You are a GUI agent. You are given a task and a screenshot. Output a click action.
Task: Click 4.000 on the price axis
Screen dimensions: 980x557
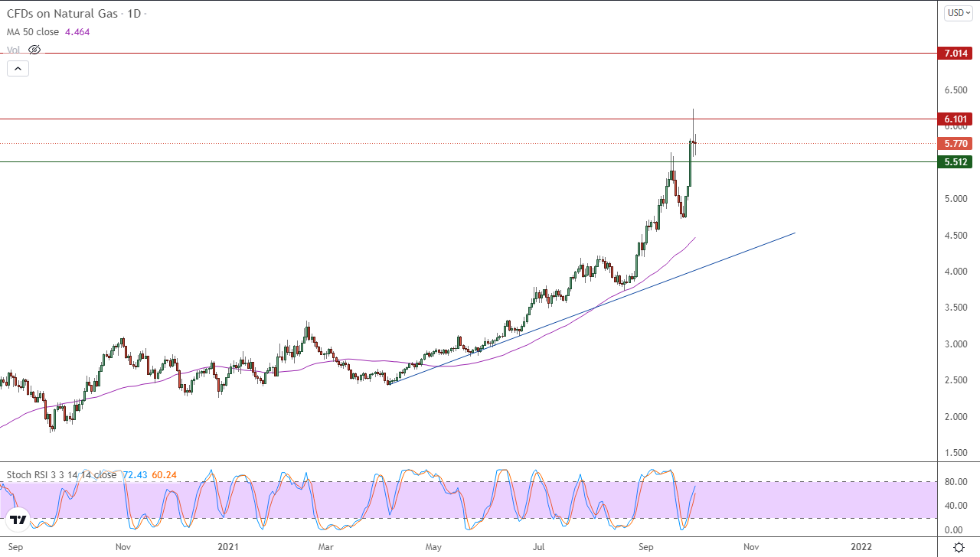[x=956, y=272]
